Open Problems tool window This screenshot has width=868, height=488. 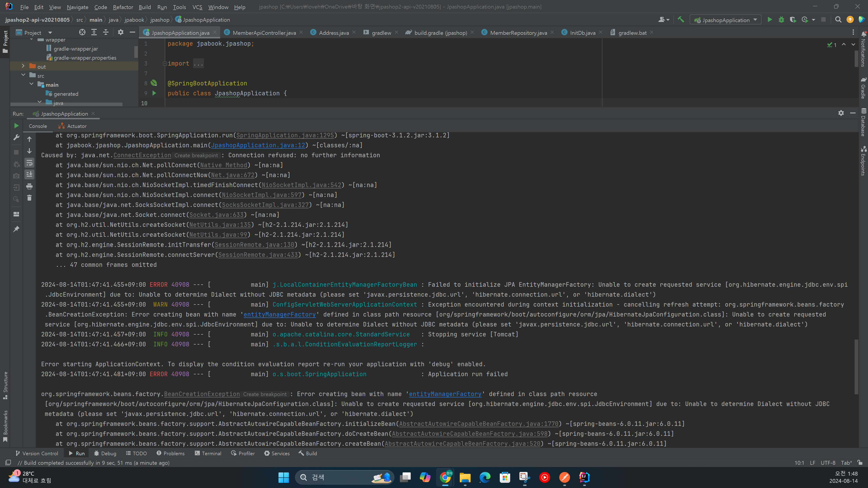point(170,453)
